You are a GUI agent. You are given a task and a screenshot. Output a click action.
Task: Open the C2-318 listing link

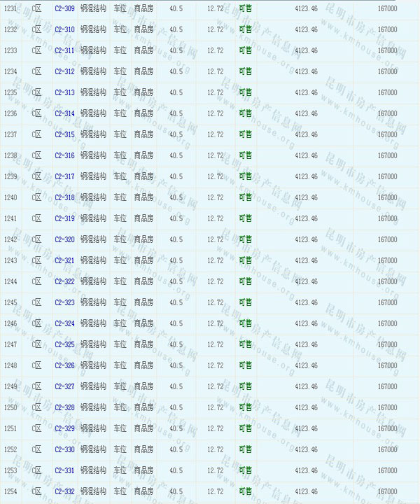pos(64,197)
